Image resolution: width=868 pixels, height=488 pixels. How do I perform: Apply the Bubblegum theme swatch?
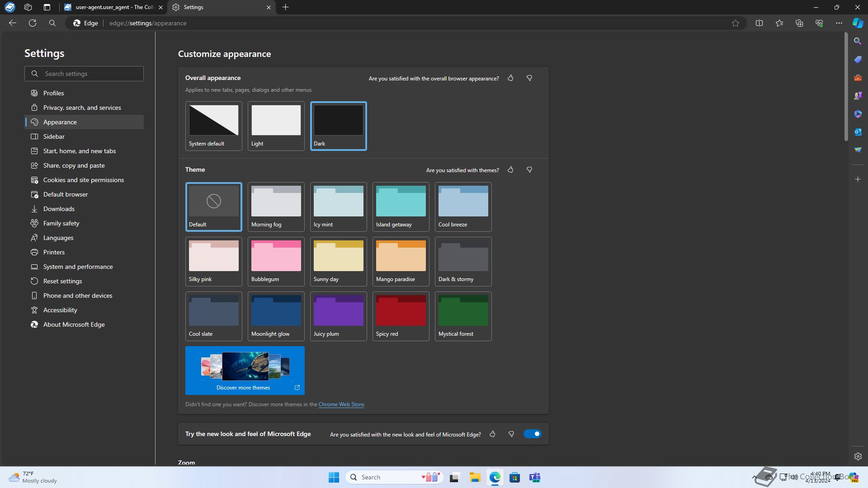(x=276, y=262)
